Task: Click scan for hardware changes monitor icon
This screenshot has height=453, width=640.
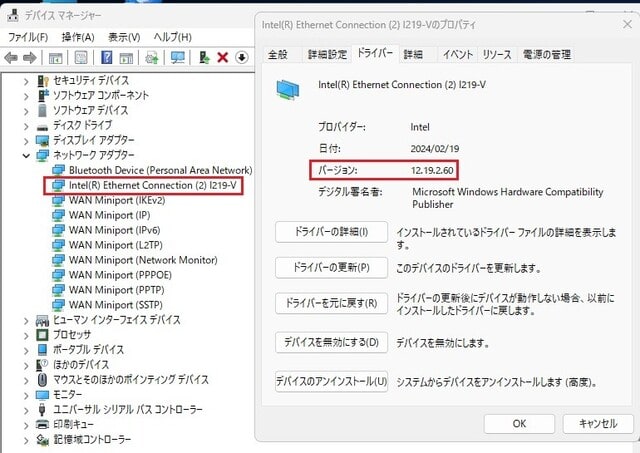Action: [x=178, y=58]
